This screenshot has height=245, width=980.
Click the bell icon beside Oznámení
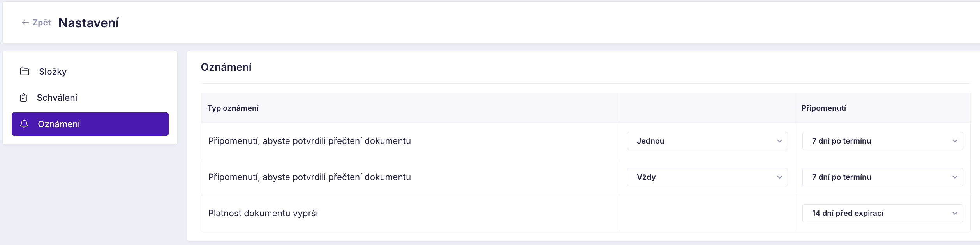[24, 124]
